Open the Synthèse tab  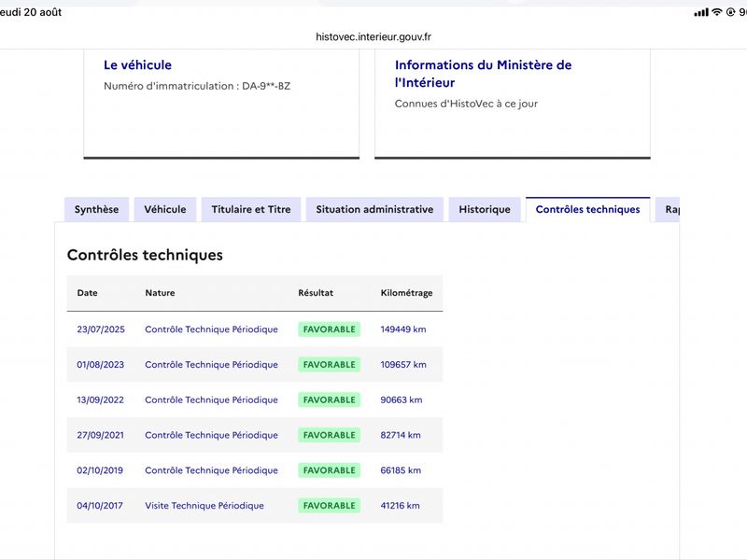pyautogui.click(x=96, y=209)
